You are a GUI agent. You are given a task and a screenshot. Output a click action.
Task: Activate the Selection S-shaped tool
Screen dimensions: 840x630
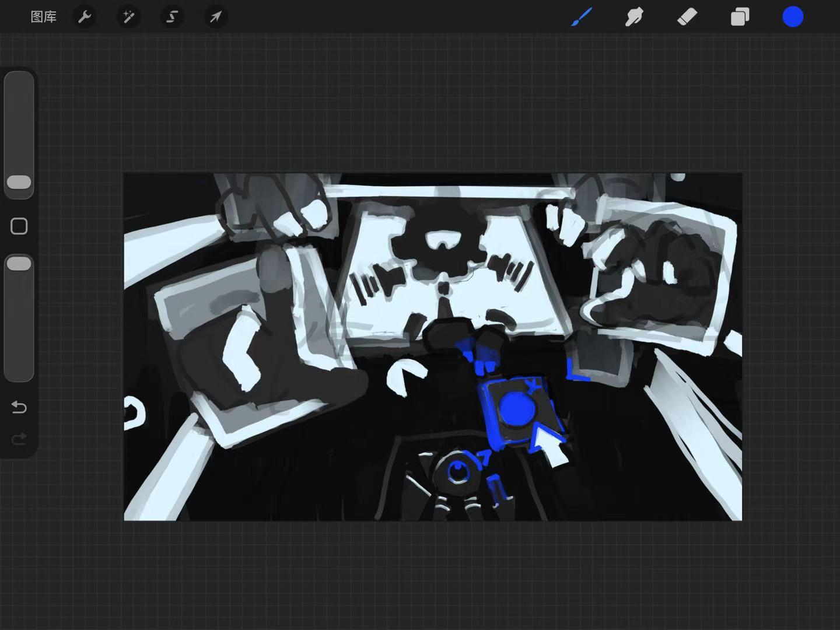pos(172,17)
